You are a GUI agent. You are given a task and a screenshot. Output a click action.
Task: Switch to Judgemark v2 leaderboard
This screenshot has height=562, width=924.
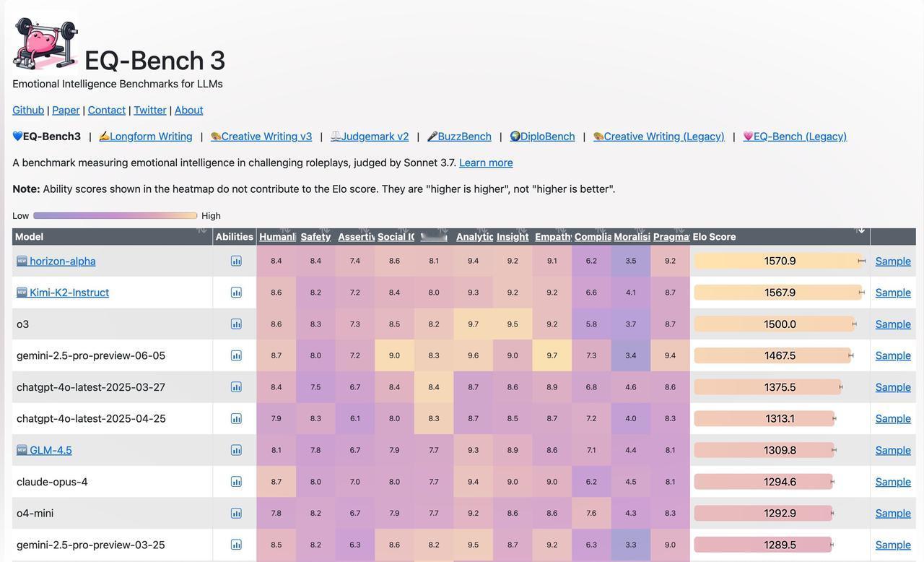pyautogui.click(x=370, y=137)
